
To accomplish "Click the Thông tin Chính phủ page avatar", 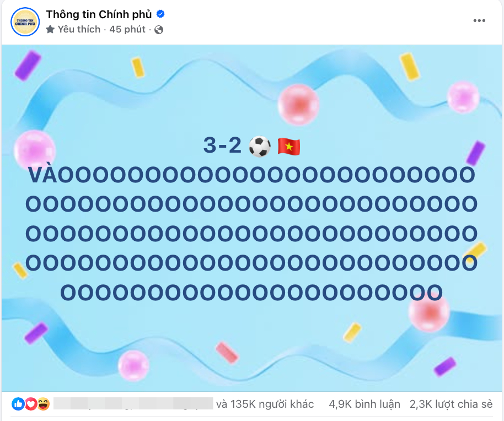I will [25, 21].
